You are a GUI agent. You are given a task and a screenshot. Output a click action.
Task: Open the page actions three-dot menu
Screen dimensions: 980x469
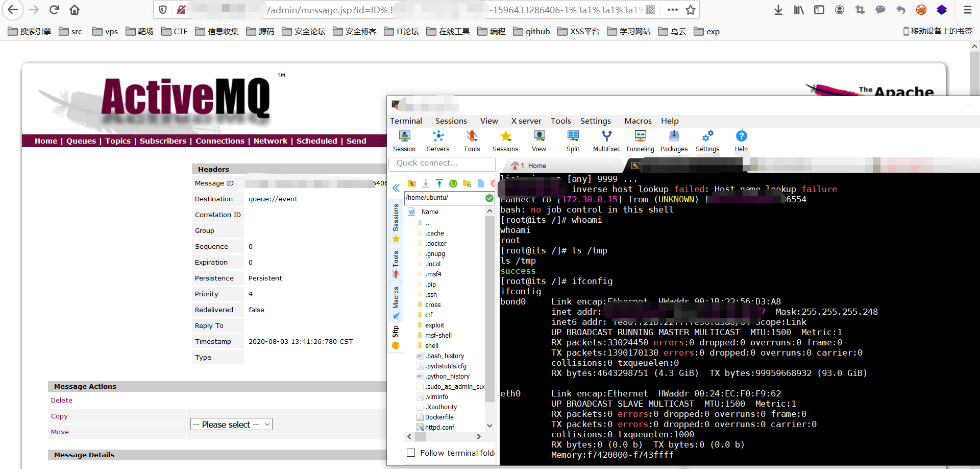pos(673,10)
